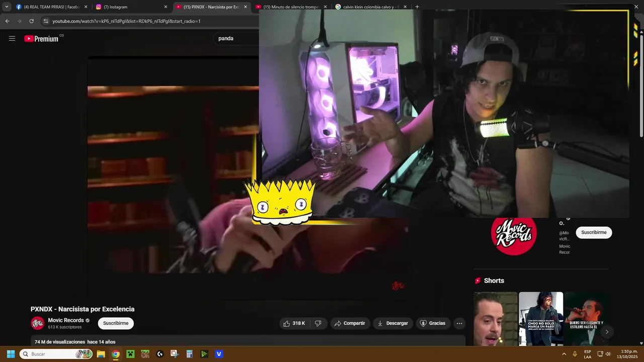The image size is (644, 362).
Task: Open the tab search dropdown arrow
Action: coord(7,7)
